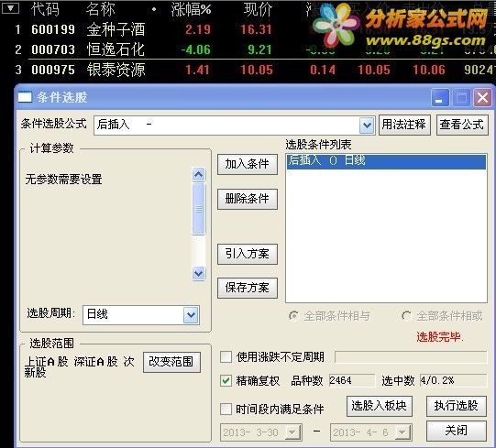Toggle 使用涨跌不定周期 checkbox

tap(226, 357)
